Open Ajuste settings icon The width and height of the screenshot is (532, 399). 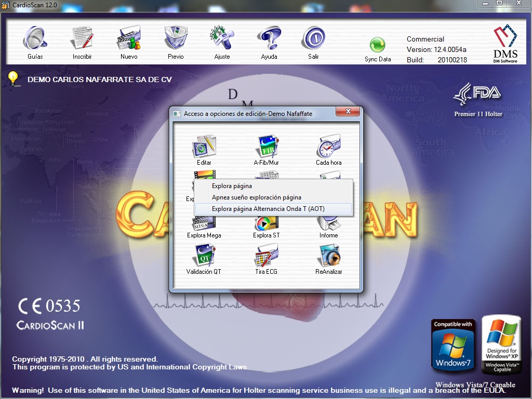click(222, 38)
